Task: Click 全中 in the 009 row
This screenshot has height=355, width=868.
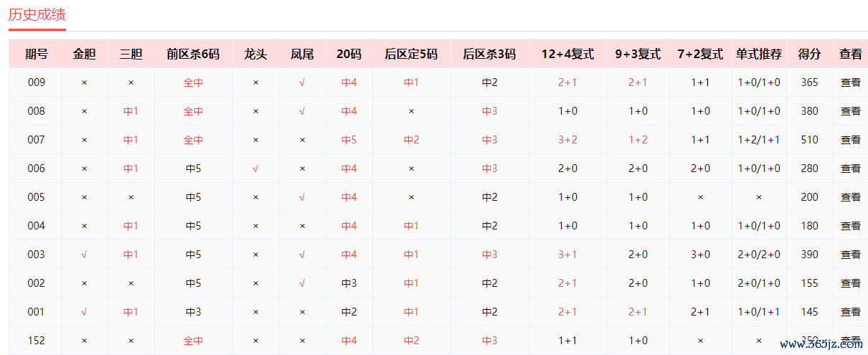Action: 193,82
